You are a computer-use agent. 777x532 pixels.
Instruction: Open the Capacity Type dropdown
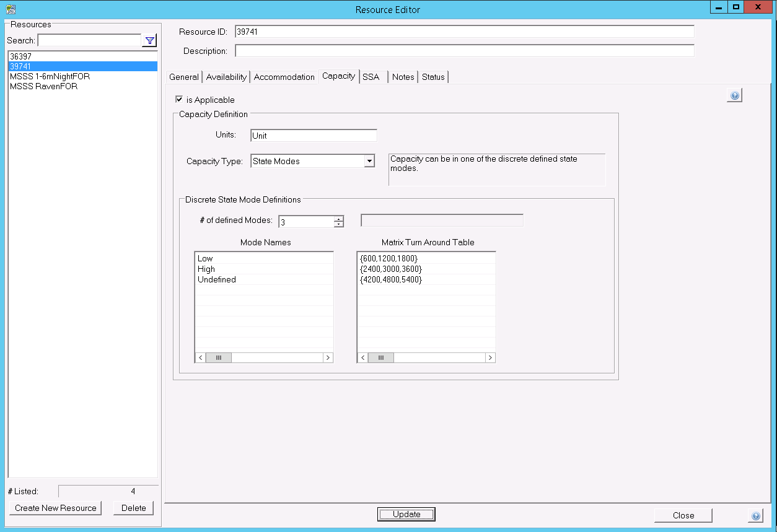(x=369, y=161)
